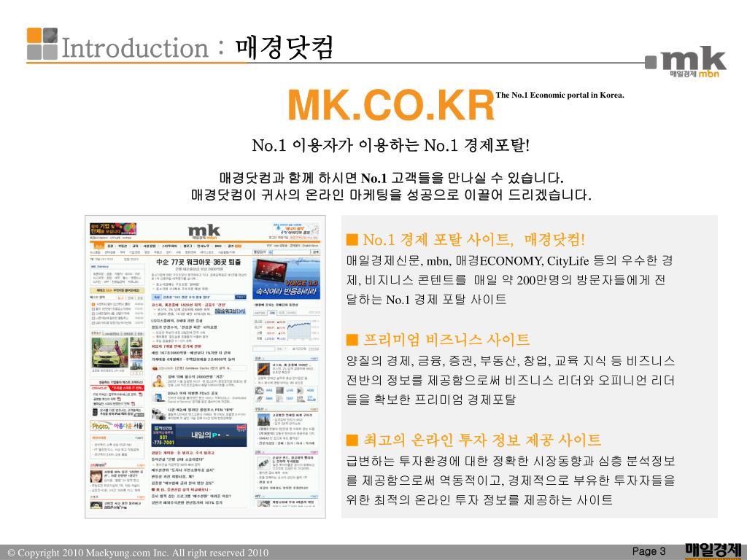Click 'No.1 이용자가 이용하는 No.1 경제포탈!' line
This screenshot has width=747, height=560.
click(391, 145)
